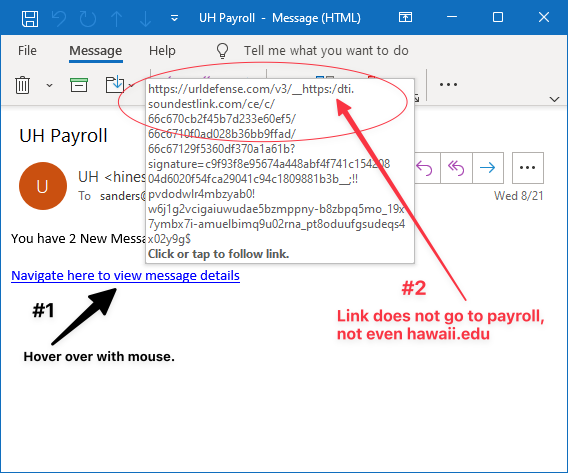Click the sender avatar circle 'U'
Screen dimensions: 568x473
(43, 186)
